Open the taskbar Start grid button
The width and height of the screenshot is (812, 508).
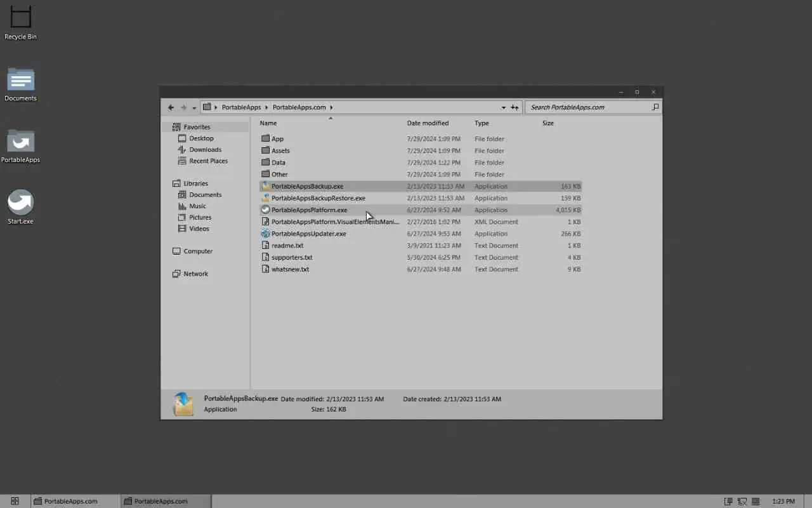15,501
